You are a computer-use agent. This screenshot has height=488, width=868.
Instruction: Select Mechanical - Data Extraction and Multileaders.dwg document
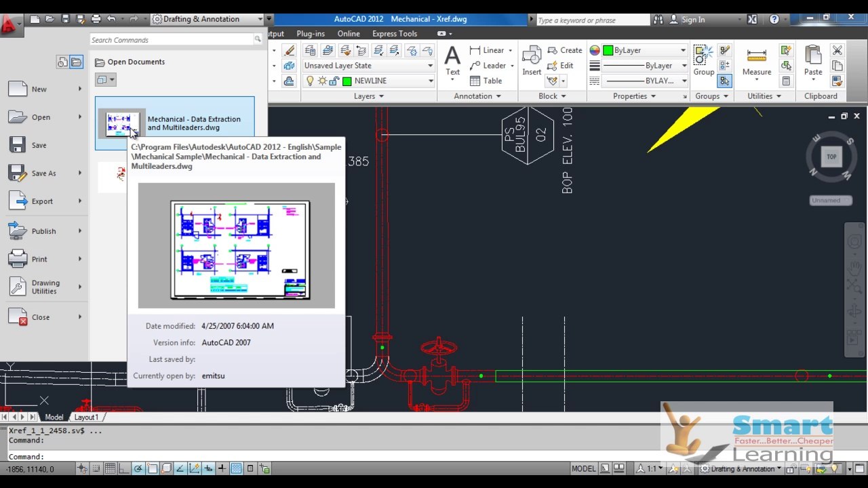(175, 123)
